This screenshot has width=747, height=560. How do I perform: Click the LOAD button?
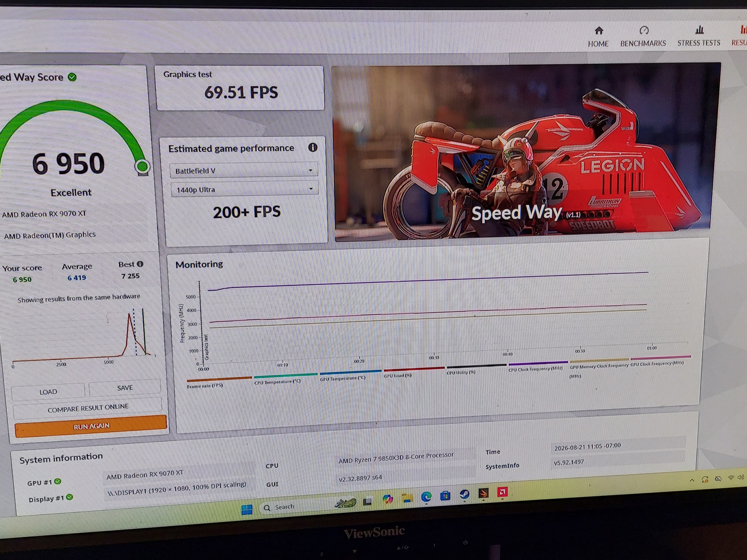[x=48, y=392]
